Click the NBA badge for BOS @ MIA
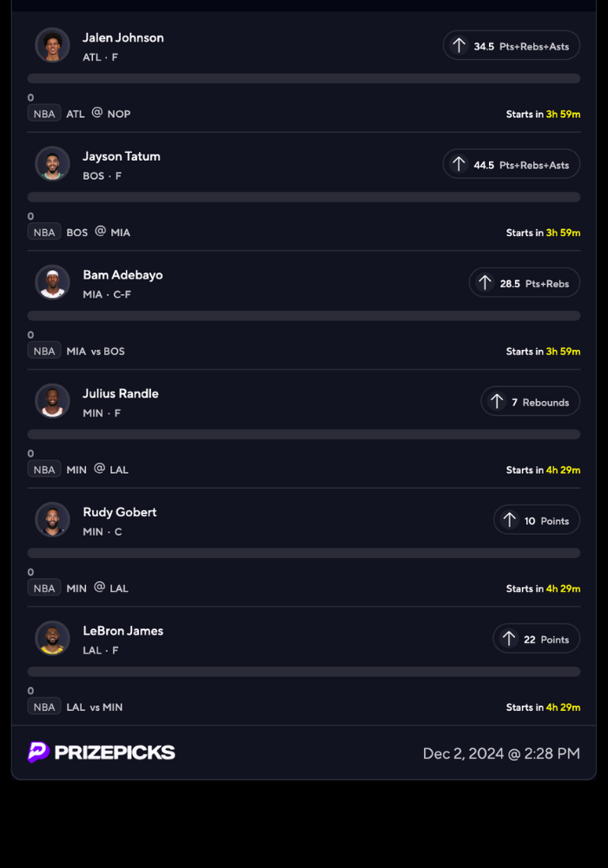This screenshot has height=868, width=608. click(x=44, y=232)
